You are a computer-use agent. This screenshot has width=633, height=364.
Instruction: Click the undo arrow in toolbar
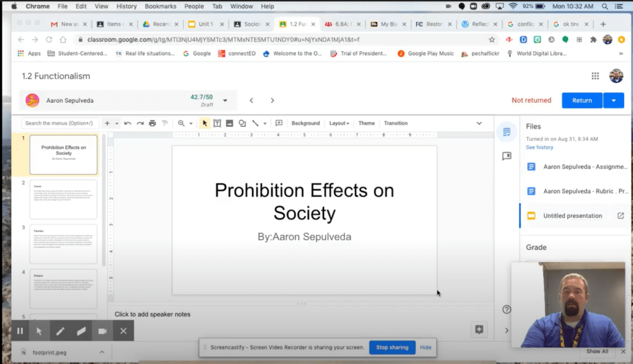coord(128,123)
